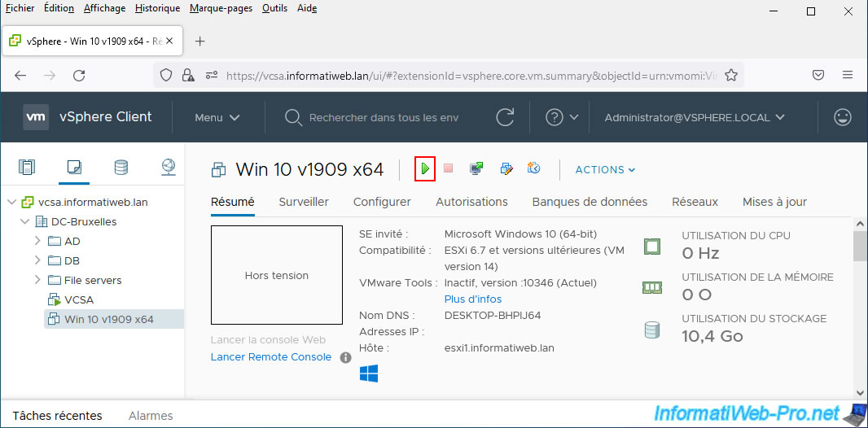Image resolution: width=868 pixels, height=428 pixels.
Task: Open the Storage inventory view icon
Action: [x=121, y=168]
